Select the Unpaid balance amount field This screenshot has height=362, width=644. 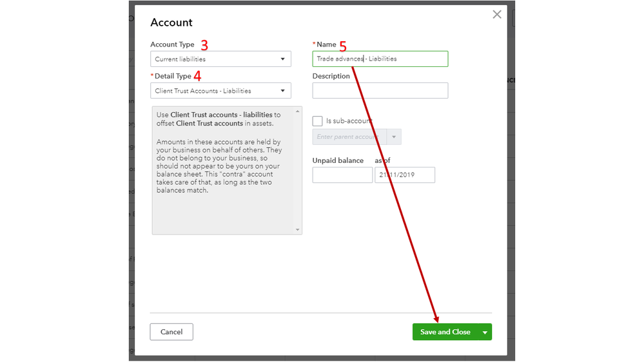click(342, 175)
